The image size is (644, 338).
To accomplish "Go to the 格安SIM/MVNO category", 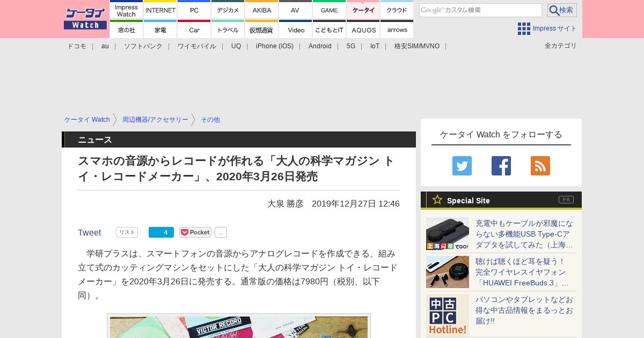I will (417, 46).
